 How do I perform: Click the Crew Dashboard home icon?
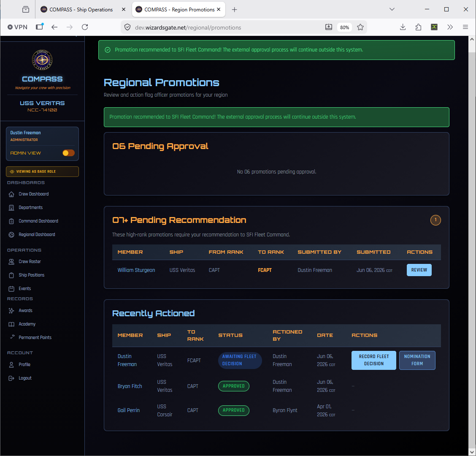pos(11,194)
